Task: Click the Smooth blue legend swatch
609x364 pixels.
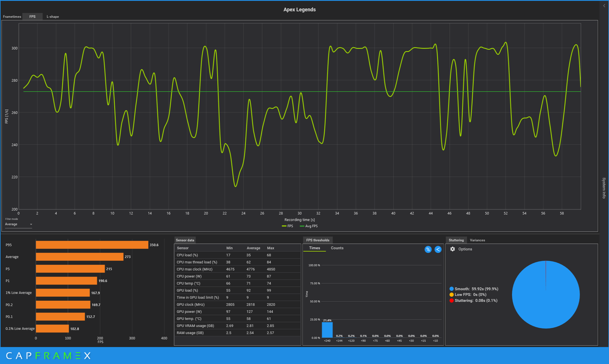Action: [x=451, y=289]
